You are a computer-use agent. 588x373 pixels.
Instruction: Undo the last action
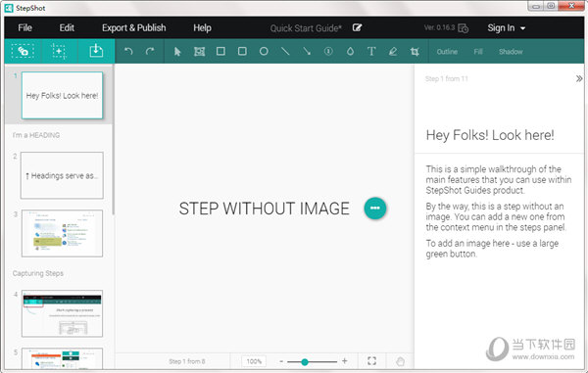click(x=128, y=51)
